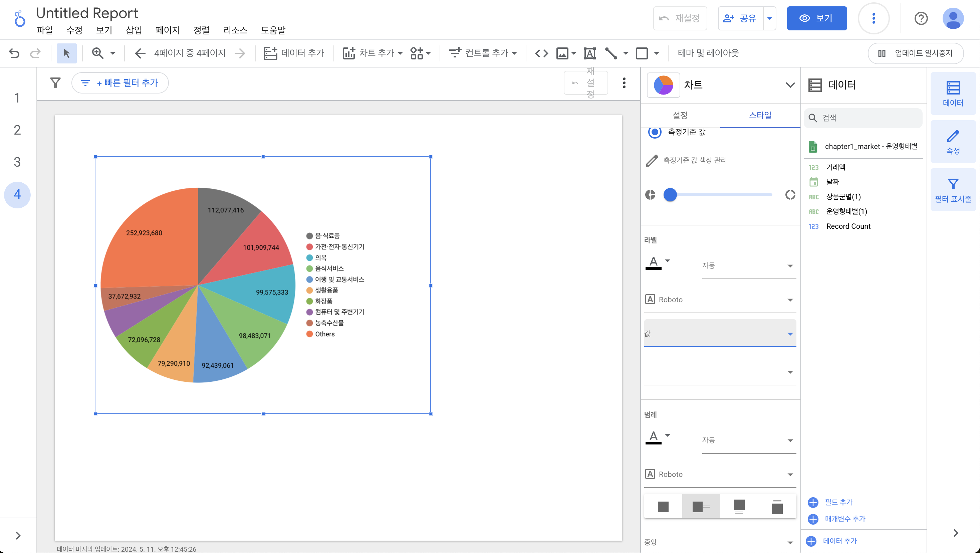Click the 필드 추가 link
This screenshot has height=553, width=980.
[838, 502]
